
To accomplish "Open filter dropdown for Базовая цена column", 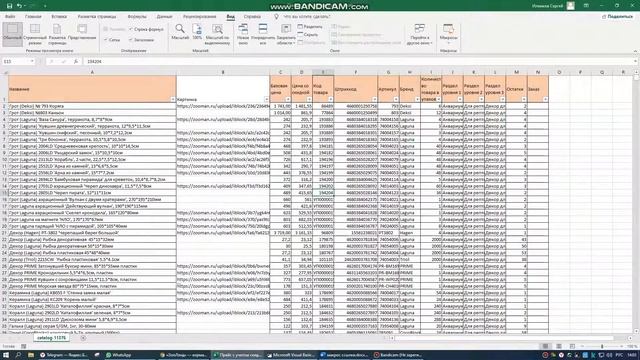I will pos(288,99).
